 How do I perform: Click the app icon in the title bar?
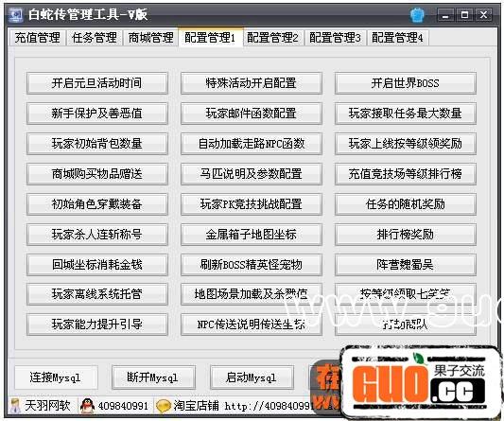click(x=15, y=14)
